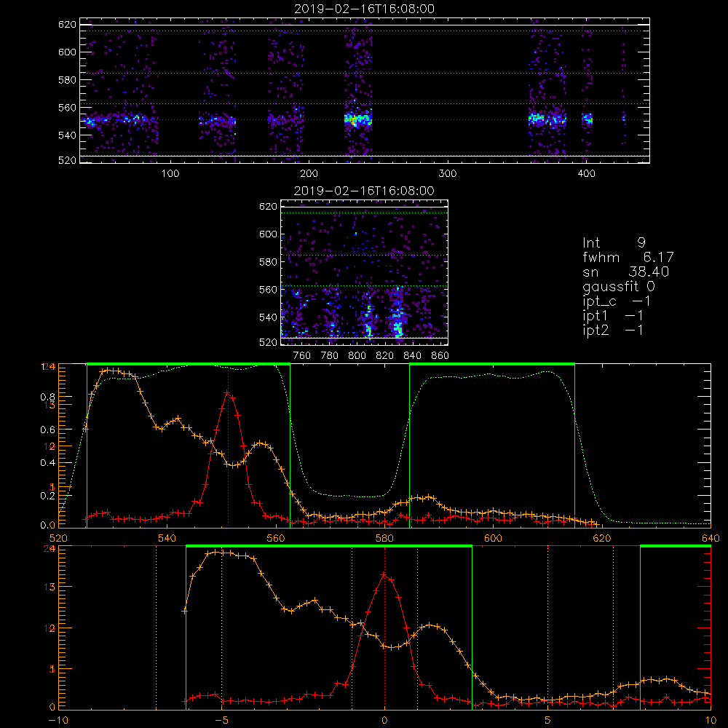
Task: Click the 200 tick label on top spectrogram
Action: [309, 174]
